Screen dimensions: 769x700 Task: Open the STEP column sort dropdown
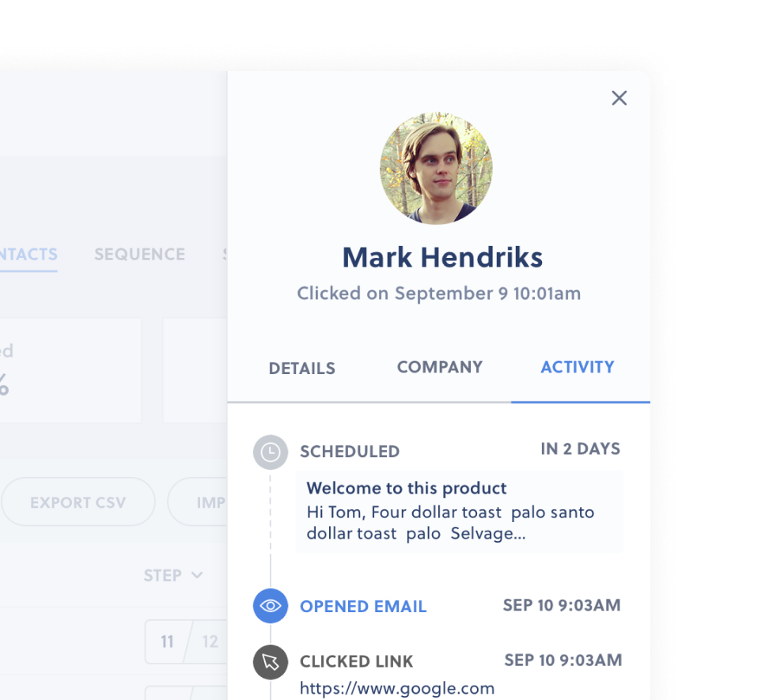click(x=174, y=575)
